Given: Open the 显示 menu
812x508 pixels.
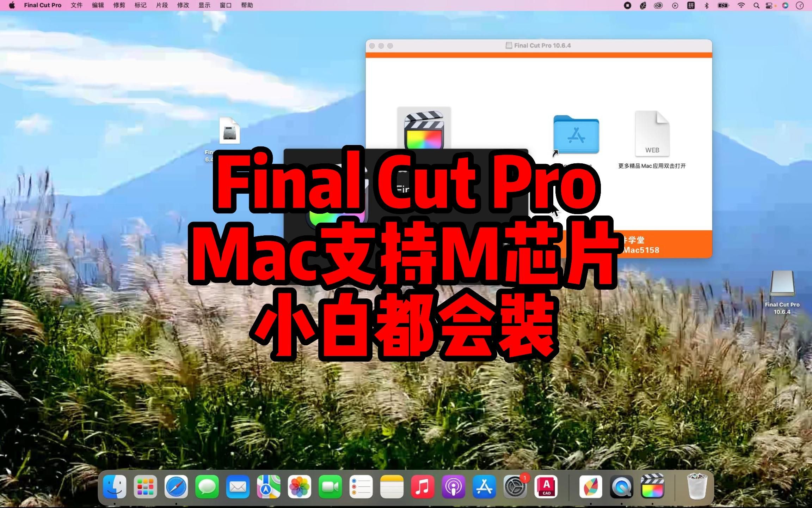Looking at the screenshot, I should coord(204,5).
